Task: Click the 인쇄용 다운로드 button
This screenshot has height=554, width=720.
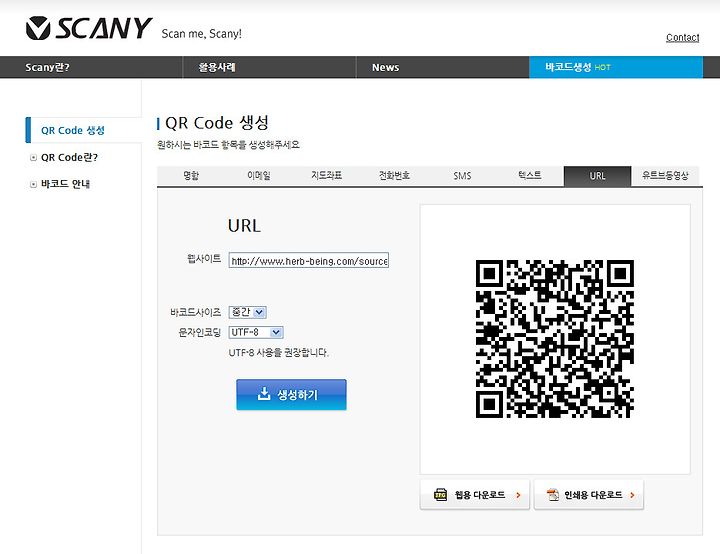Action: (x=589, y=495)
